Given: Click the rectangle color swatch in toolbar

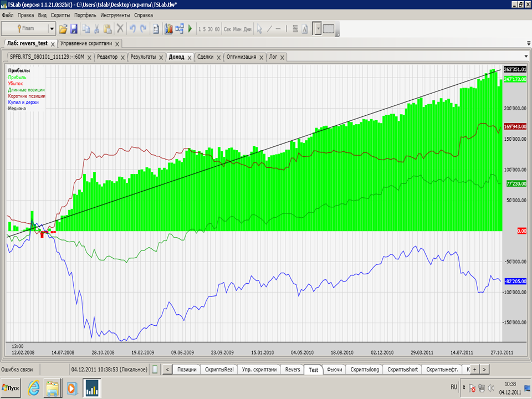Looking at the screenshot, I should click(329, 29).
